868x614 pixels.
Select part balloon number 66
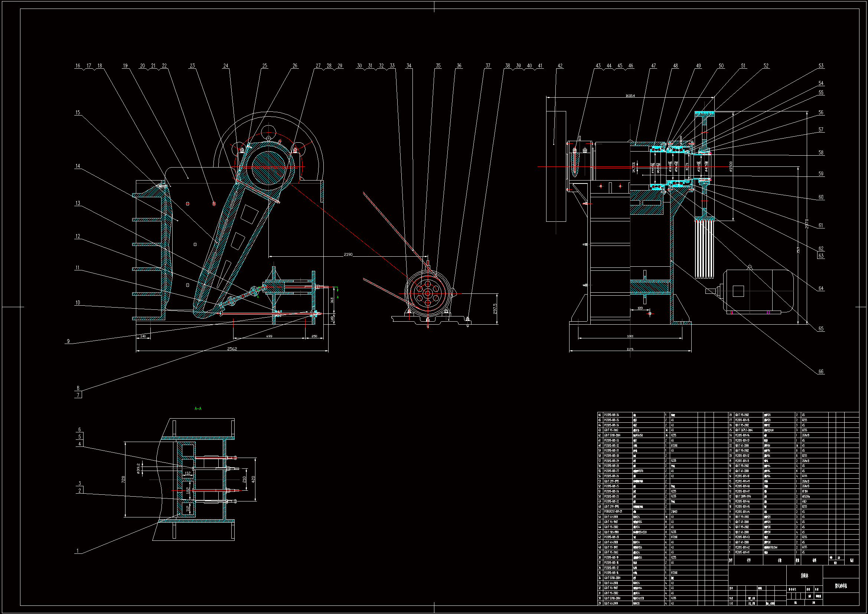(x=820, y=371)
